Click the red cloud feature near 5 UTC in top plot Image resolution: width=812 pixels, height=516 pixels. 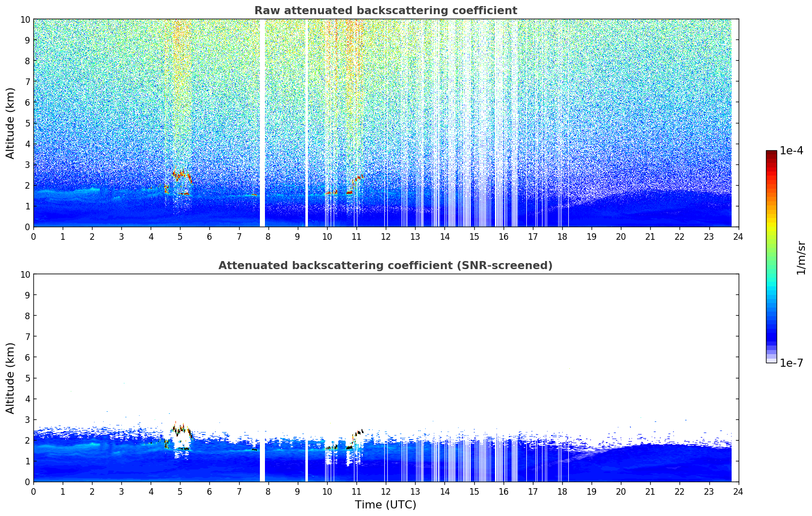coord(181,176)
